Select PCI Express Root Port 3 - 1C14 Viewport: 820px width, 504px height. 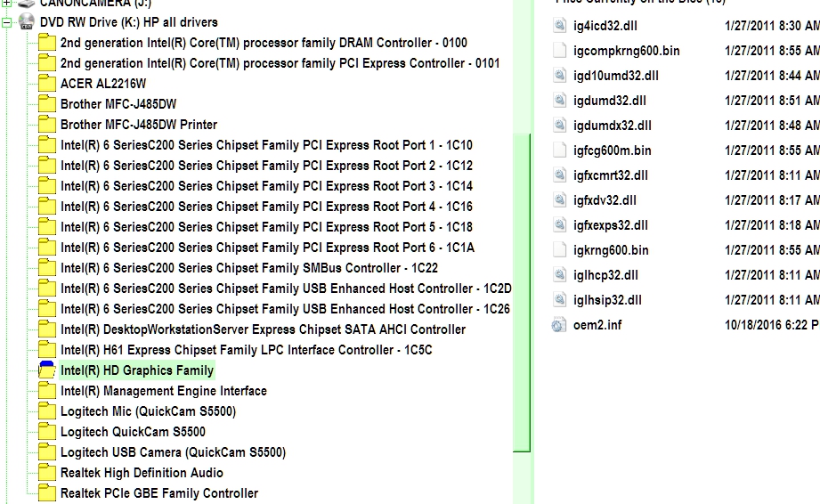click(266, 186)
